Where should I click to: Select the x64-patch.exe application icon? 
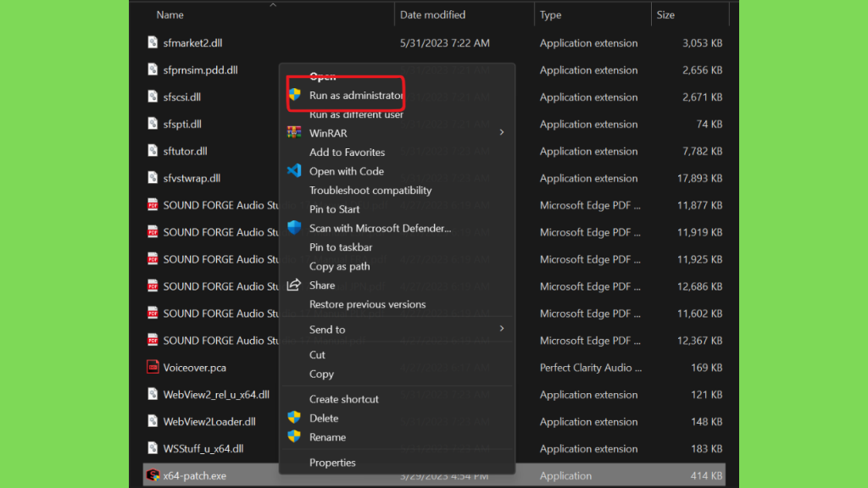(x=153, y=475)
